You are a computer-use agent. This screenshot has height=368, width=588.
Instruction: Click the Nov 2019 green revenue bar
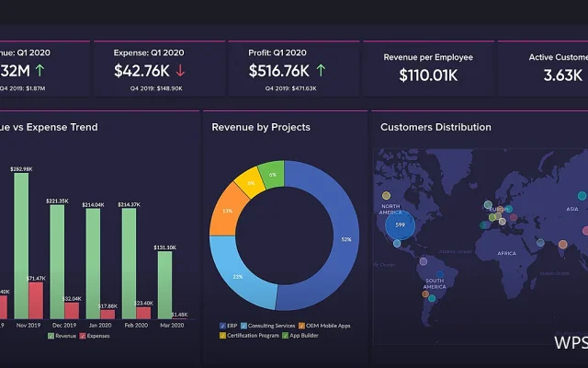[21, 246]
